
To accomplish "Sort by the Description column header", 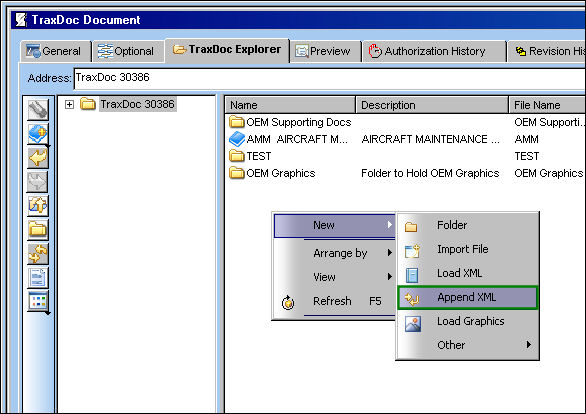I will pyautogui.click(x=432, y=105).
